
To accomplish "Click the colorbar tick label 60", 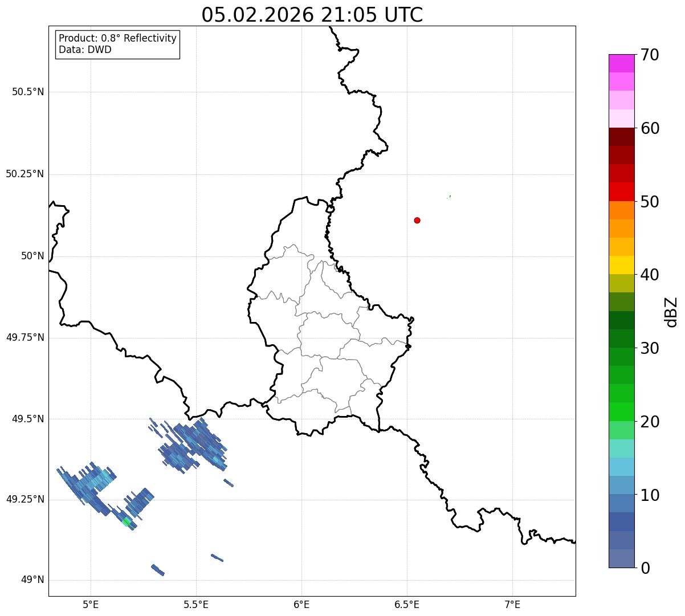I will (650, 128).
